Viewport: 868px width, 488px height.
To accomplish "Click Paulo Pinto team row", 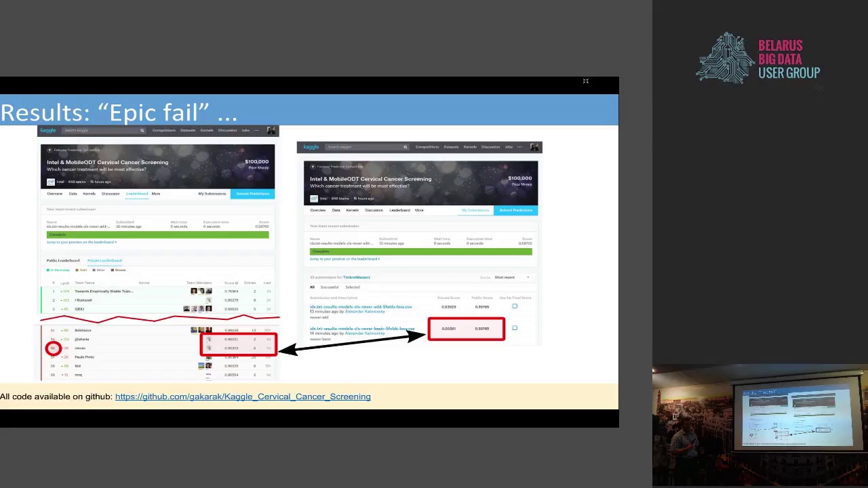I will tap(157, 357).
